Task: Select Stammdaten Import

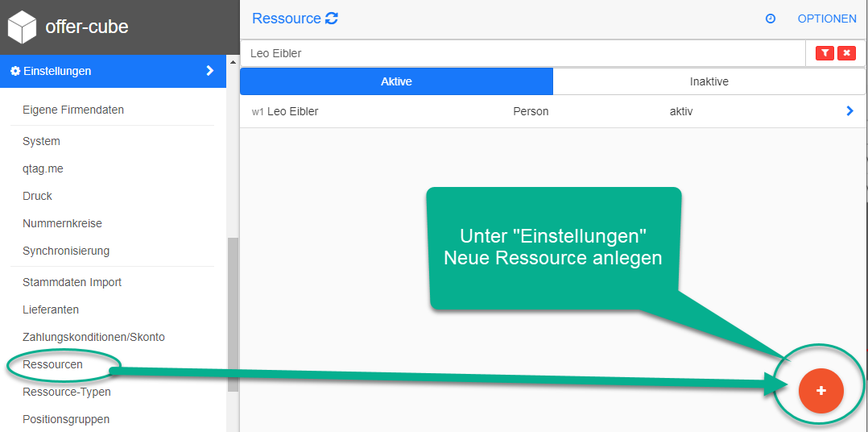Action: (x=72, y=282)
